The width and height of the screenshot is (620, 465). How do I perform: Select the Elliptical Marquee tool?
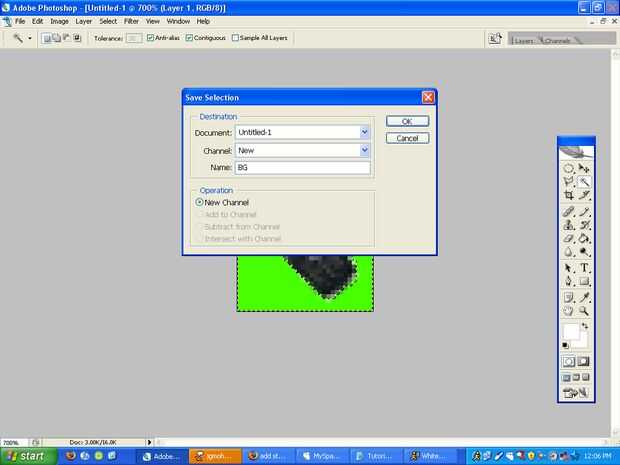tap(569, 168)
